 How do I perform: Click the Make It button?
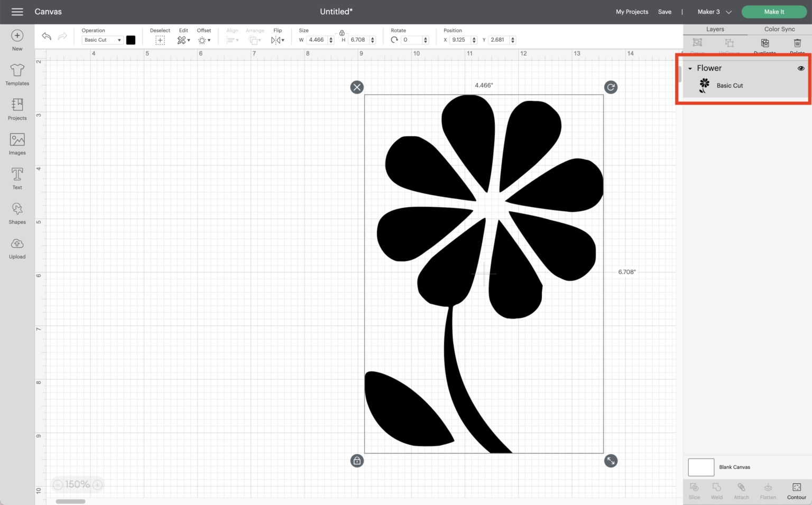pos(773,12)
